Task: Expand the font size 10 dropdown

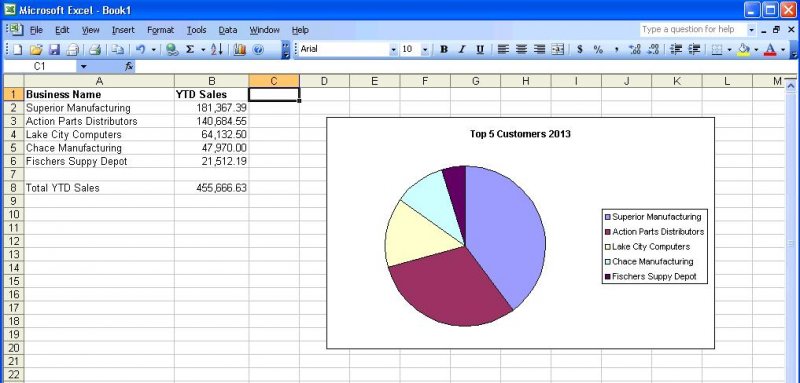Action: 425,49
